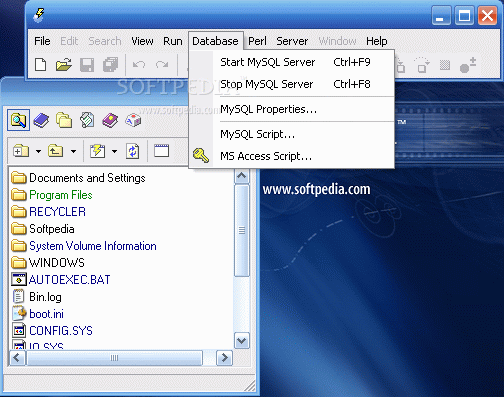Open the Help menu

377,41
